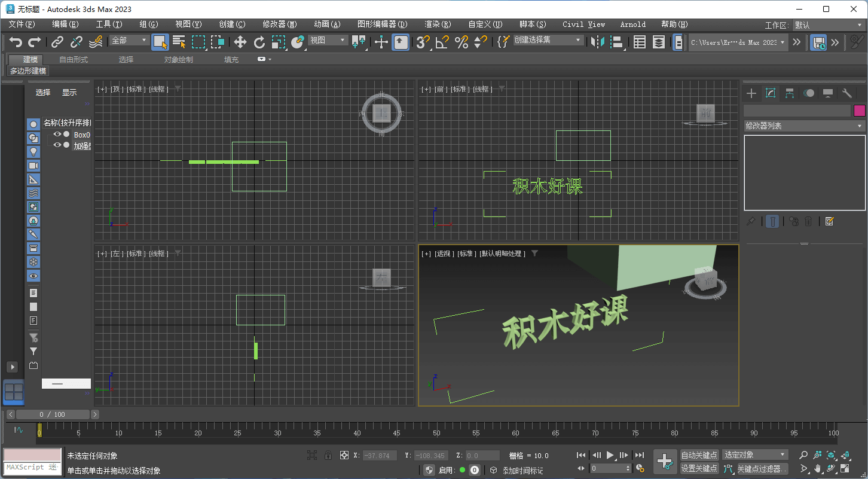The height and width of the screenshot is (479, 868).
Task: Open the Arnold menu
Action: click(633, 25)
